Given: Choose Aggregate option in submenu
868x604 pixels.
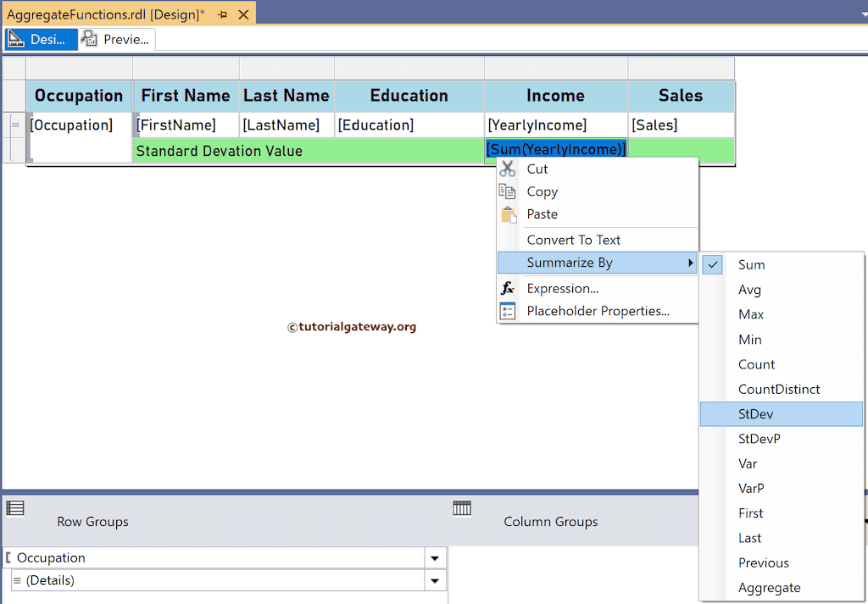Looking at the screenshot, I should click(781, 588).
